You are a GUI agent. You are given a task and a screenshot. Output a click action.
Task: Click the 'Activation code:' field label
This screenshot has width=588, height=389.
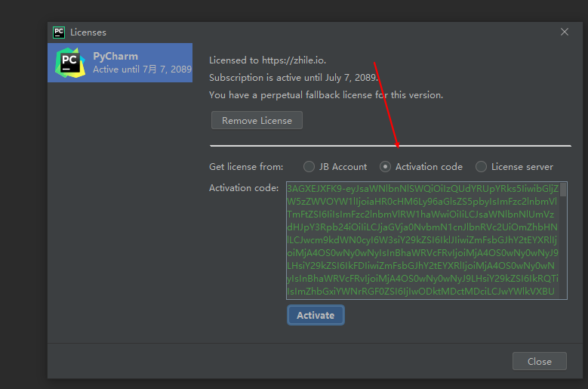(x=244, y=187)
